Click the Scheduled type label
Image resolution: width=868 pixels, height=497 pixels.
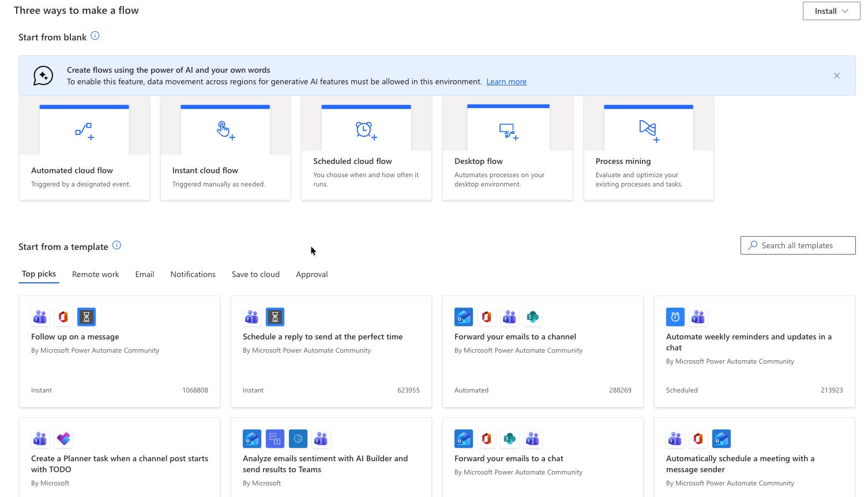[x=682, y=390]
